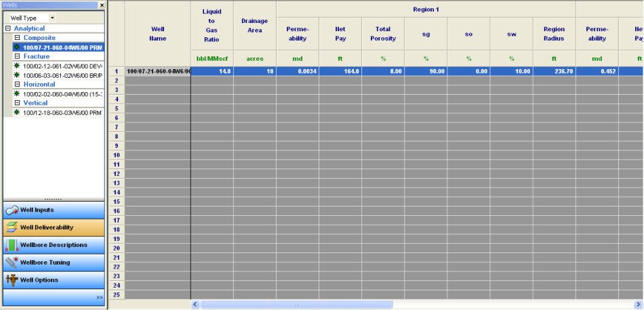Image resolution: width=644 pixels, height=310 pixels.
Task: Close the Wells panel
Action: (x=102, y=5)
